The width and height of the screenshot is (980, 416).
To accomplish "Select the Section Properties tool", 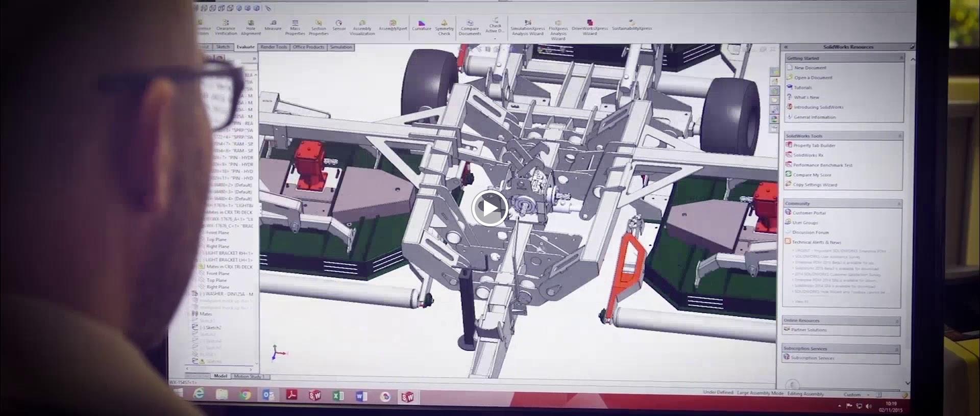I will tap(318, 28).
